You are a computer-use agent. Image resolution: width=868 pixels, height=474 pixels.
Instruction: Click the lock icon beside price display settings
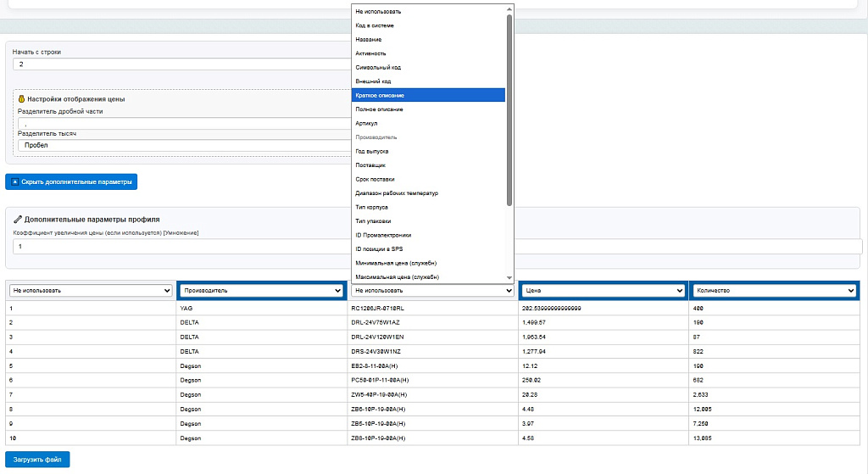pyautogui.click(x=22, y=99)
